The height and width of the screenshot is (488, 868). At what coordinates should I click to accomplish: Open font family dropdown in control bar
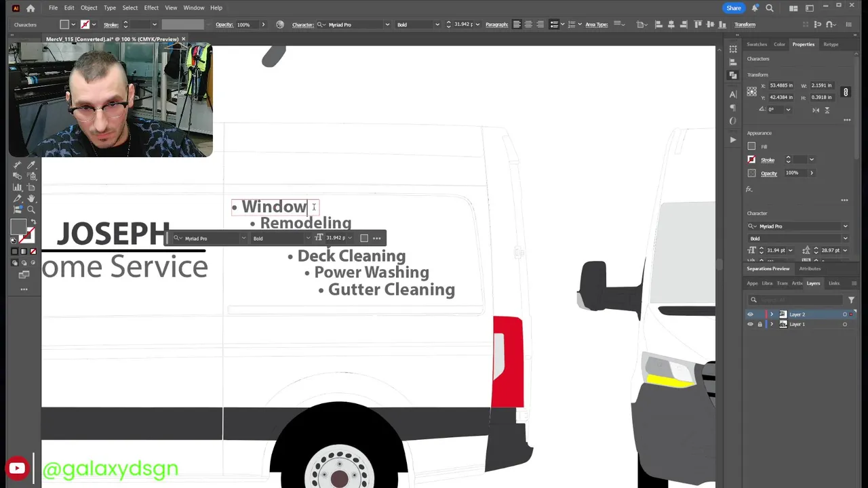(387, 25)
